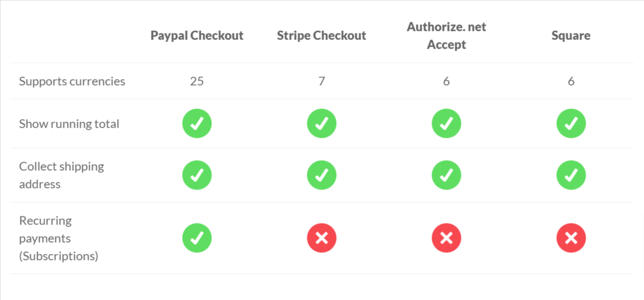644x300 pixels.
Task: Click Authorize.net's shipping address checkmark
Action: click(x=446, y=175)
